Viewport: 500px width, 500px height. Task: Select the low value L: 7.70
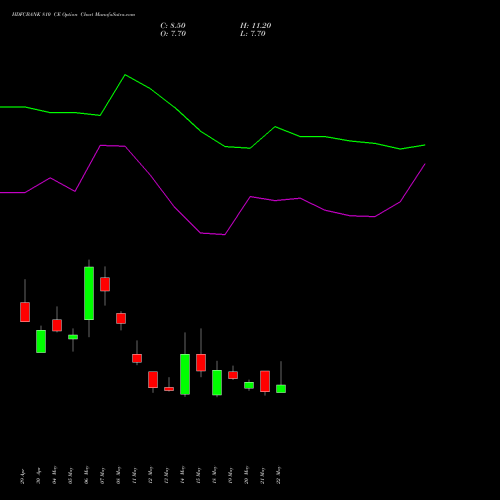pyautogui.click(x=253, y=34)
